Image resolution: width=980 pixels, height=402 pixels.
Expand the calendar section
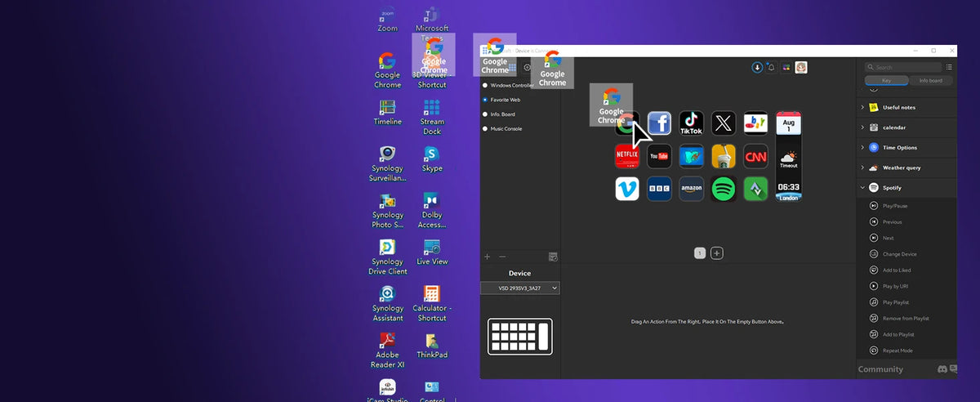tap(906, 127)
